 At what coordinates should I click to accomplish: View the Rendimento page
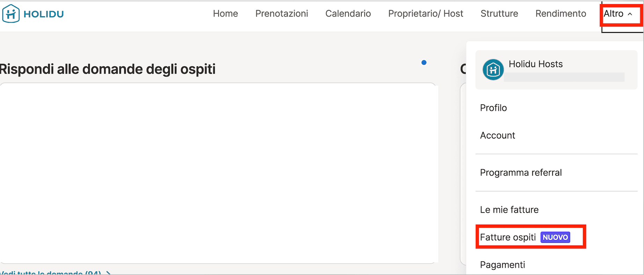[561, 14]
